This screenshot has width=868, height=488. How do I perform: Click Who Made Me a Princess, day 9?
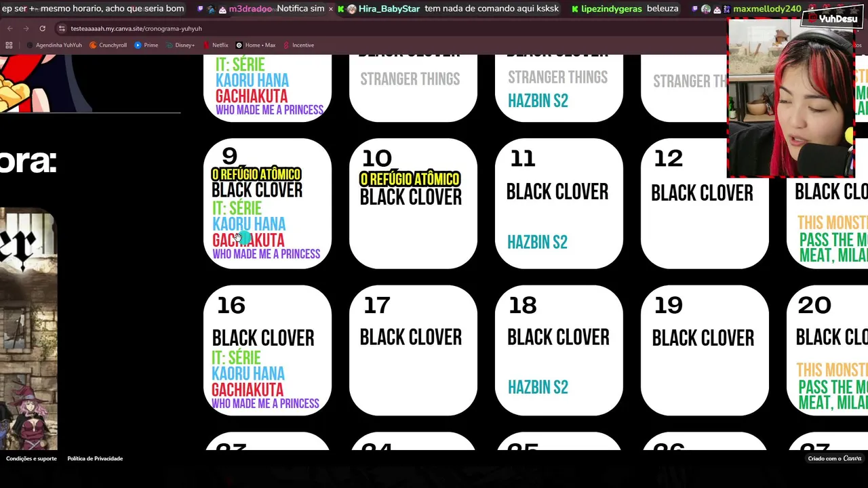[266, 254]
